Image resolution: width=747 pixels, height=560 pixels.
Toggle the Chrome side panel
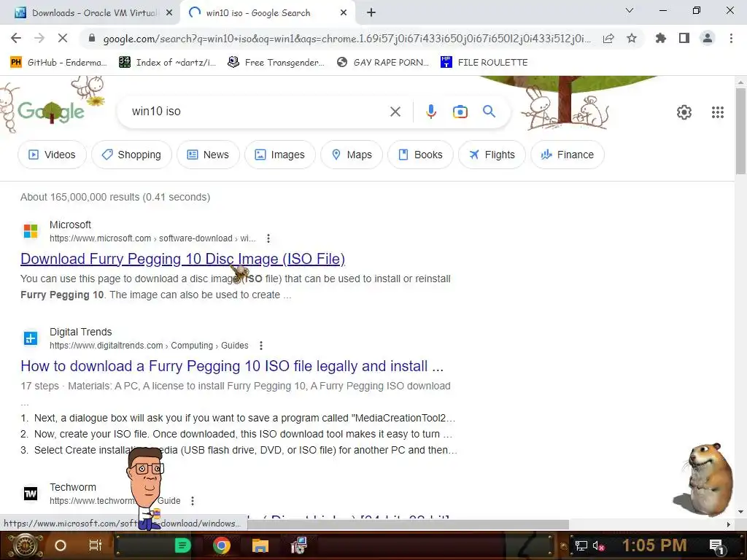(684, 38)
